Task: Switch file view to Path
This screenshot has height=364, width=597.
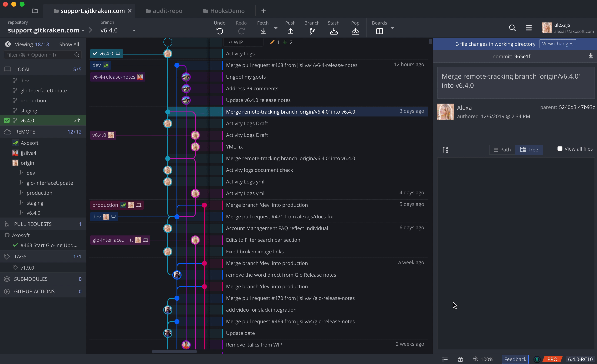Action: click(x=502, y=150)
